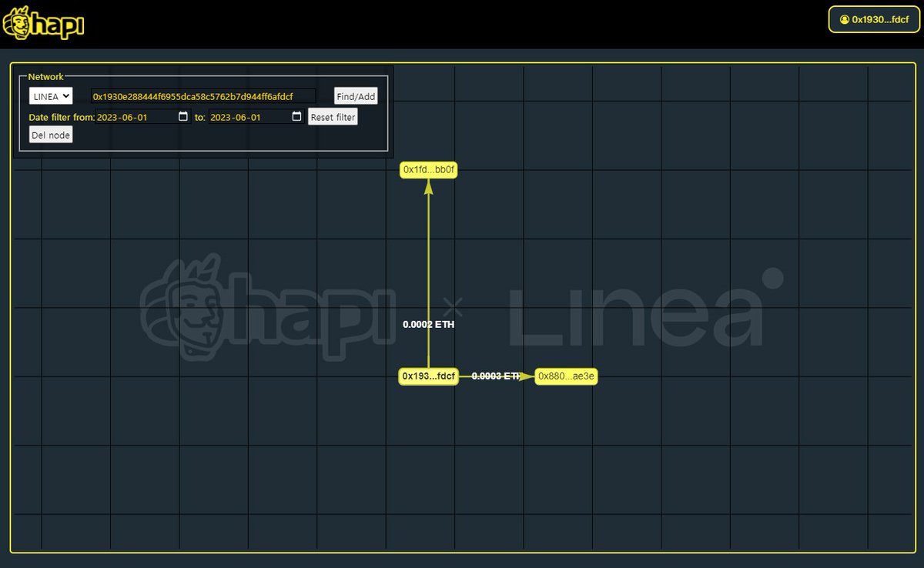This screenshot has width=924, height=568.
Task: Click the wallet address input field
Action: coord(203,96)
